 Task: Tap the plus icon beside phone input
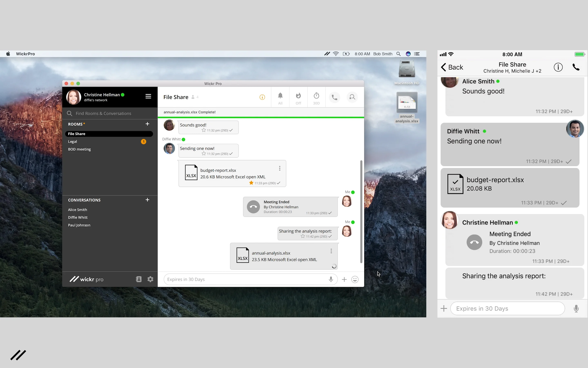444,308
